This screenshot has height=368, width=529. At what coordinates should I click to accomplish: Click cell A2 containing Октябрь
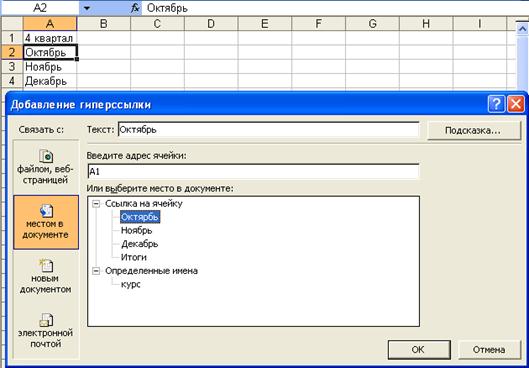click(50, 53)
